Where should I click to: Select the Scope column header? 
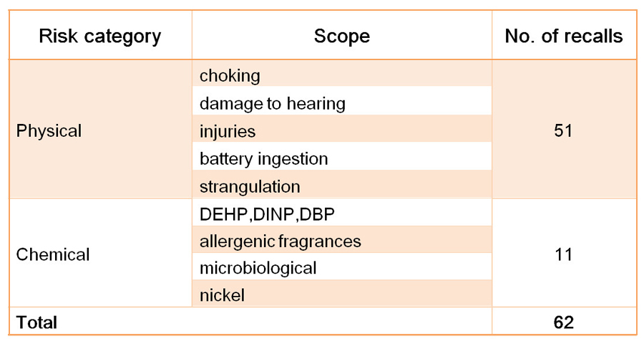(341, 36)
